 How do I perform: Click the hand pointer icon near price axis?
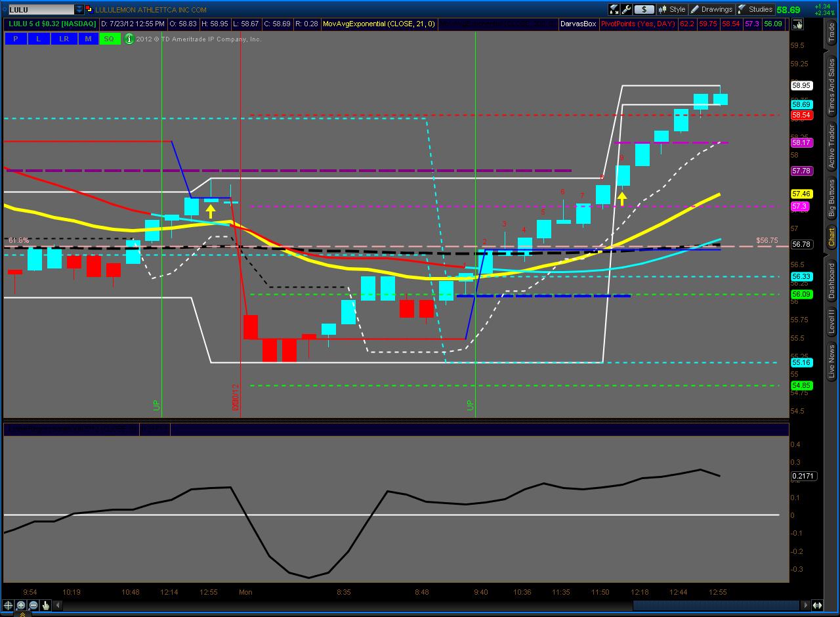797,24
